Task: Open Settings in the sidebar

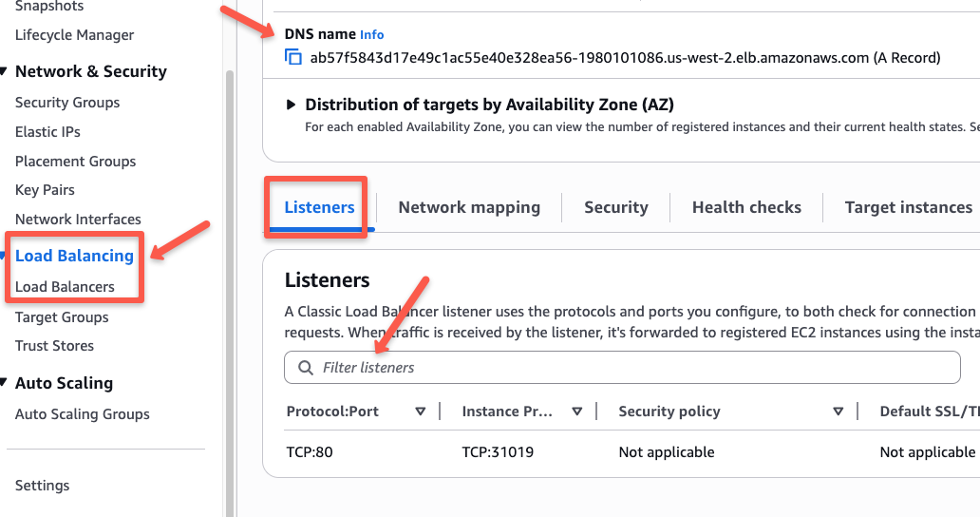Action: pyautogui.click(x=43, y=486)
